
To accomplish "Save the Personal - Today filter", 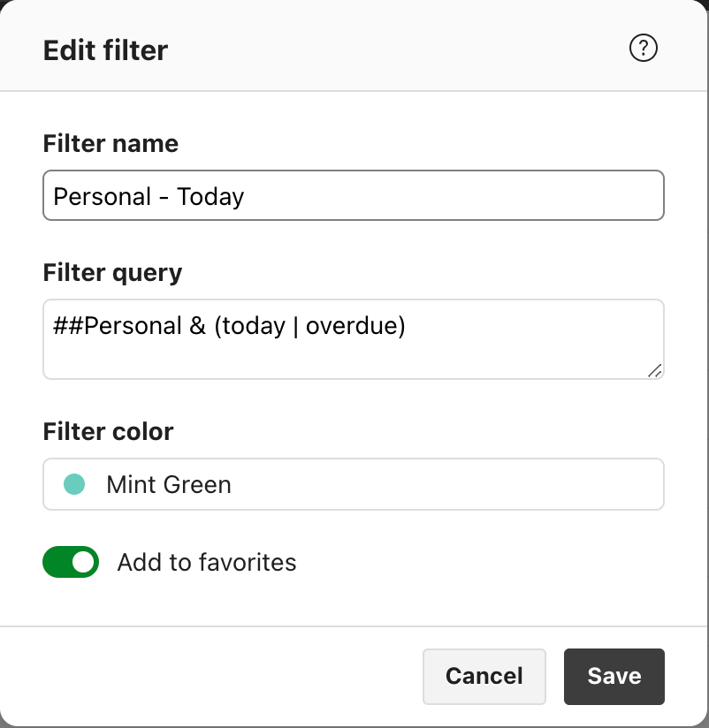I will [x=614, y=676].
